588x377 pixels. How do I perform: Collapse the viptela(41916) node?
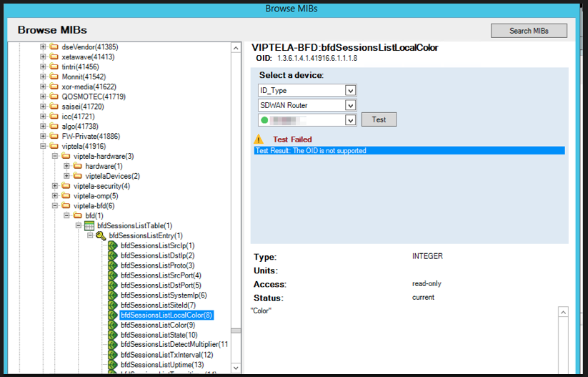pyautogui.click(x=43, y=146)
